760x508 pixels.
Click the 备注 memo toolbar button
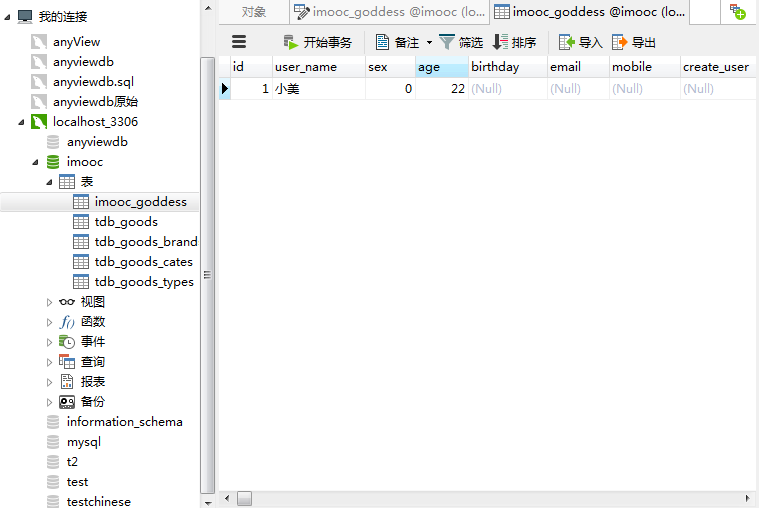pos(397,43)
